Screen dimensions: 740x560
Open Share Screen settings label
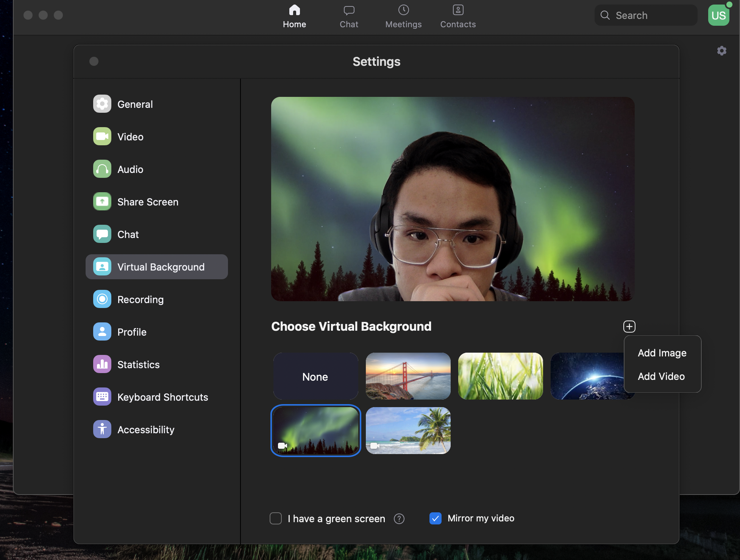pyautogui.click(x=148, y=202)
